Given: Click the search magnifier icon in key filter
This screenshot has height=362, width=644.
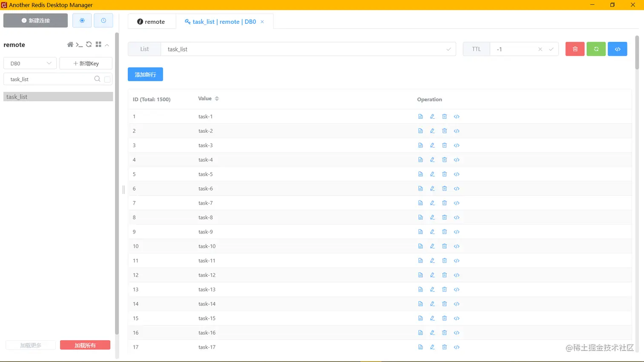Looking at the screenshot, I should click(97, 79).
